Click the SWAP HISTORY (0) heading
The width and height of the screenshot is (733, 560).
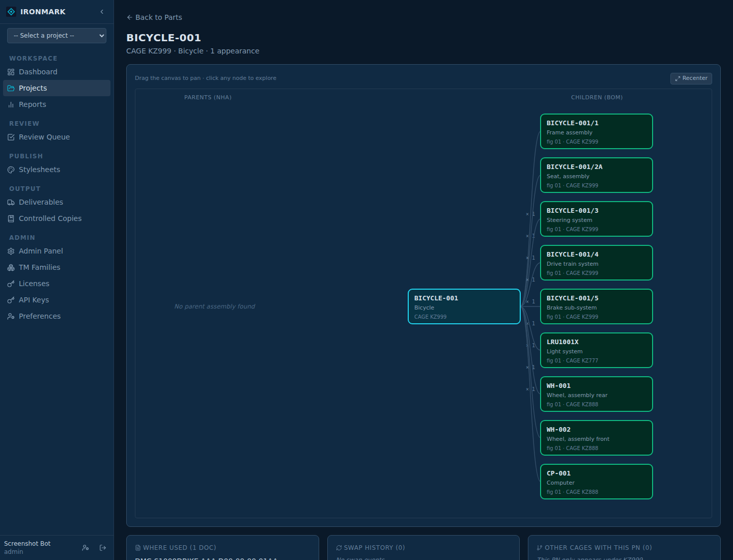click(x=375, y=548)
